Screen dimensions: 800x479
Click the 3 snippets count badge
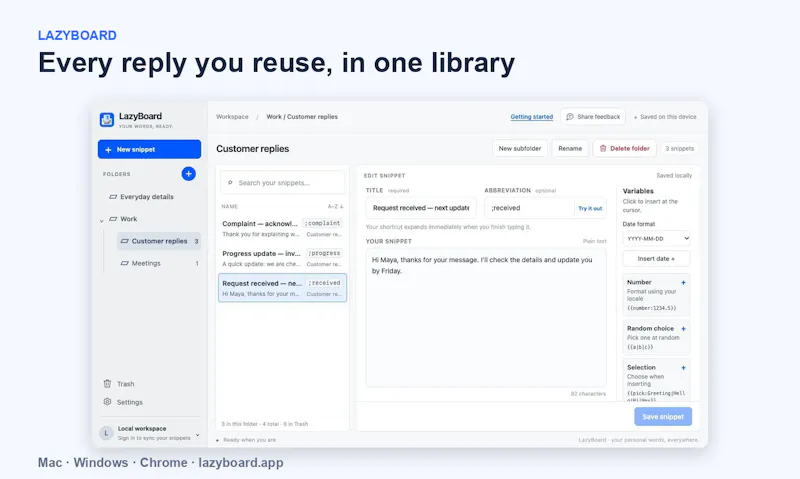click(680, 148)
